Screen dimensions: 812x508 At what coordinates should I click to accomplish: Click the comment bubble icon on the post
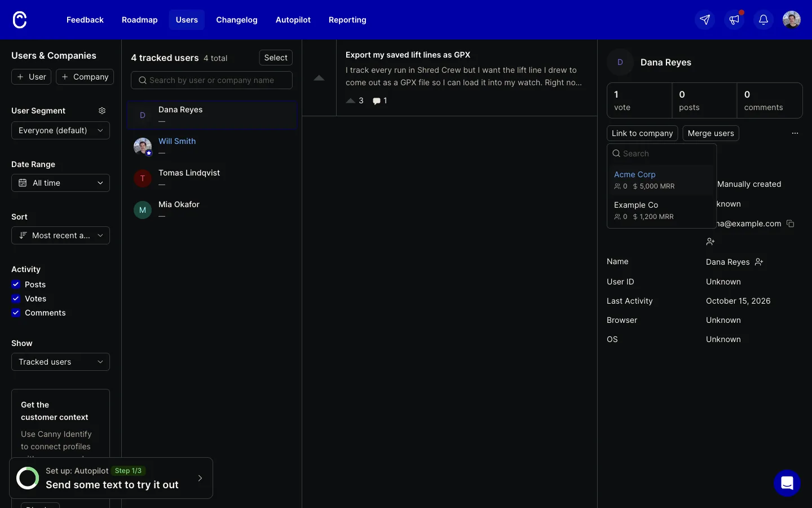(x=376, y=101)
